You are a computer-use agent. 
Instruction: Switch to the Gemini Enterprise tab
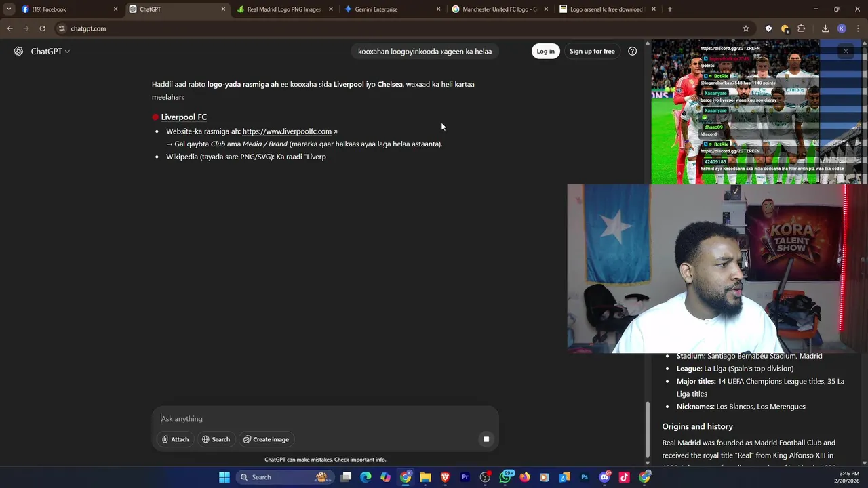point(392,9)
